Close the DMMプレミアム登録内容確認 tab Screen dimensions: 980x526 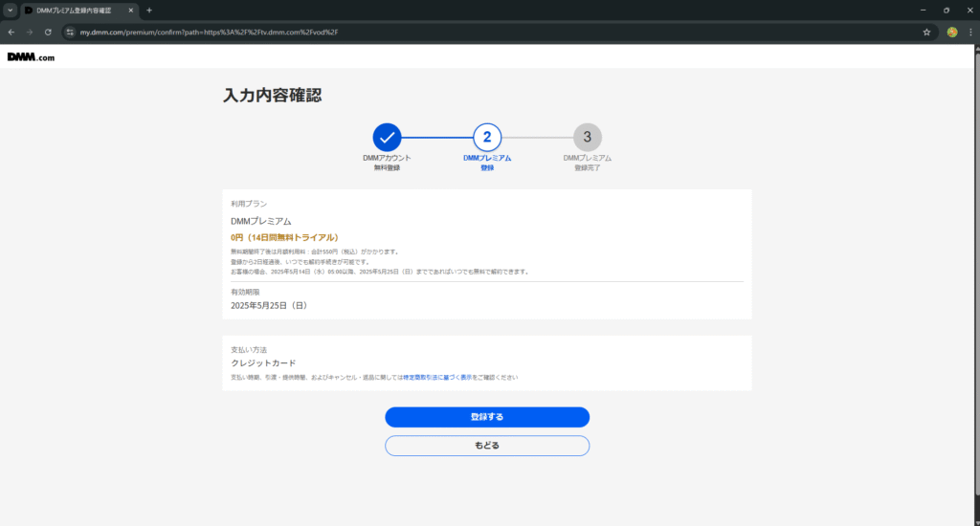pos(130,10)
